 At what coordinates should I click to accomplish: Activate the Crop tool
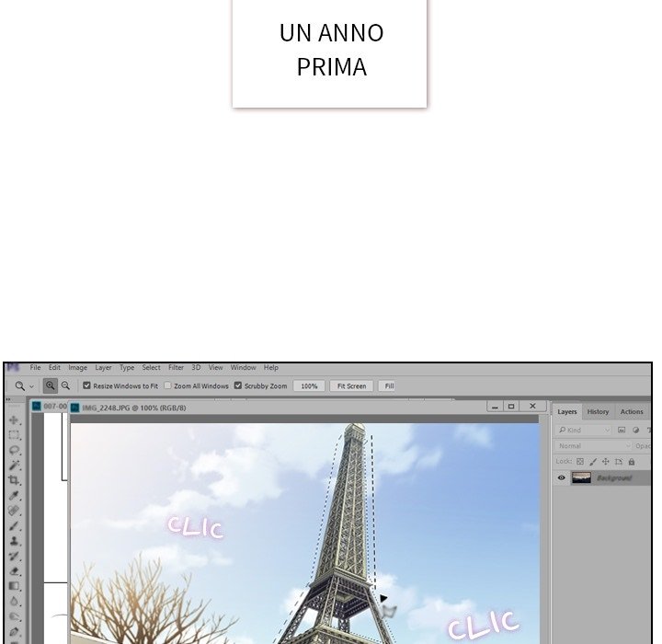coord(14,479)
